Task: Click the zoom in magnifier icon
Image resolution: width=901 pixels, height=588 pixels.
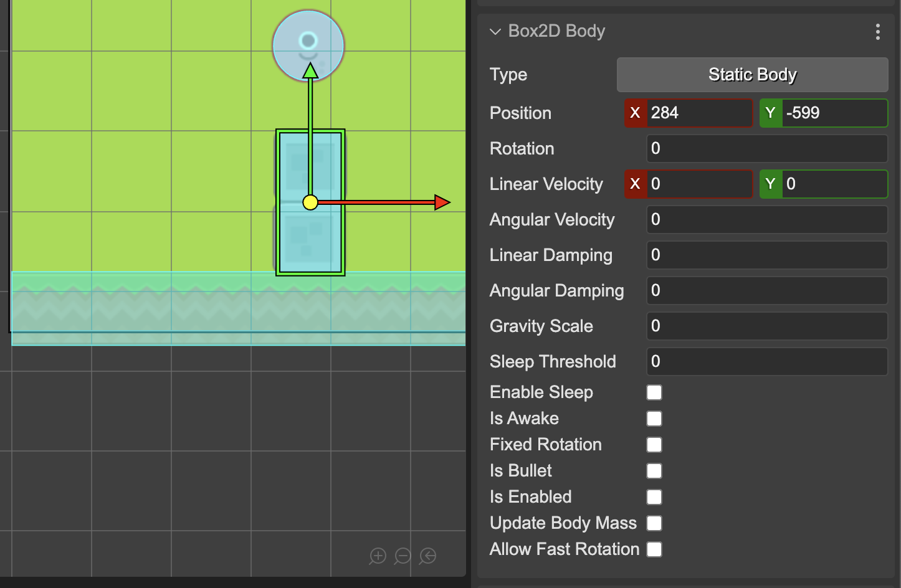Action: [x=378, y=556]
